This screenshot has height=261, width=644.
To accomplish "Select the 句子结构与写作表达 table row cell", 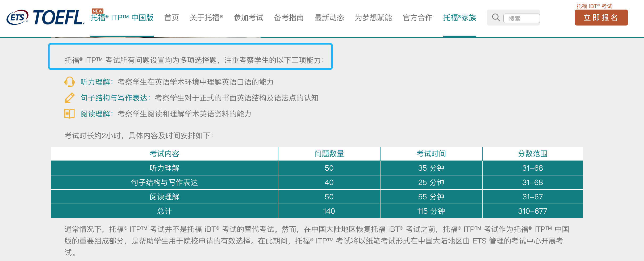I will coord(164,182).
